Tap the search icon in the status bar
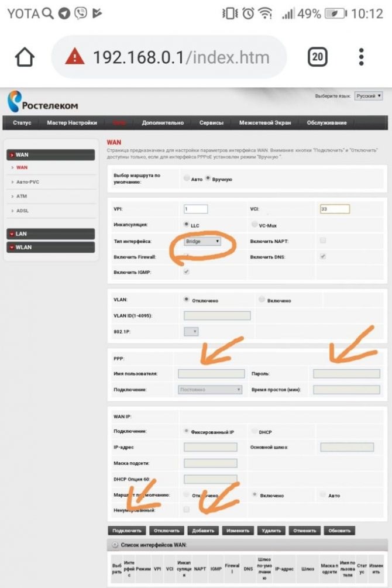The width and height of the screenshot is (392, 588). click(x=47, y=13)
